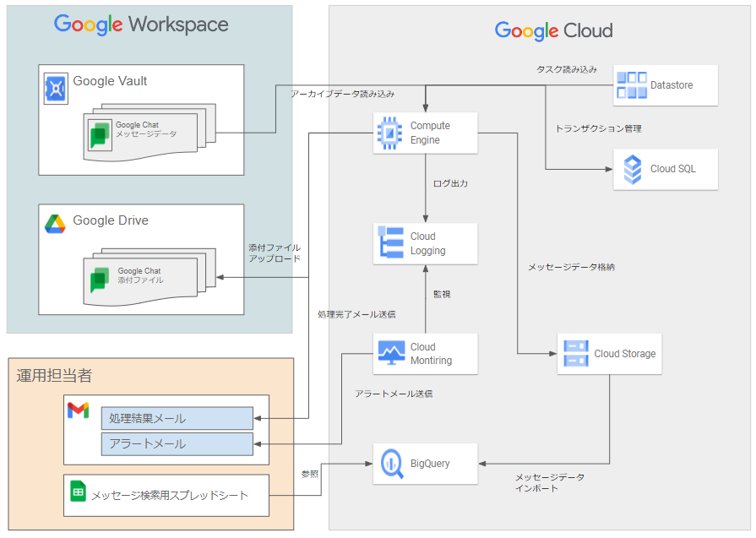Screen dimensions: 756x538
Task: Click the Google Workspace logo
Action: click(x=141, y=24)
